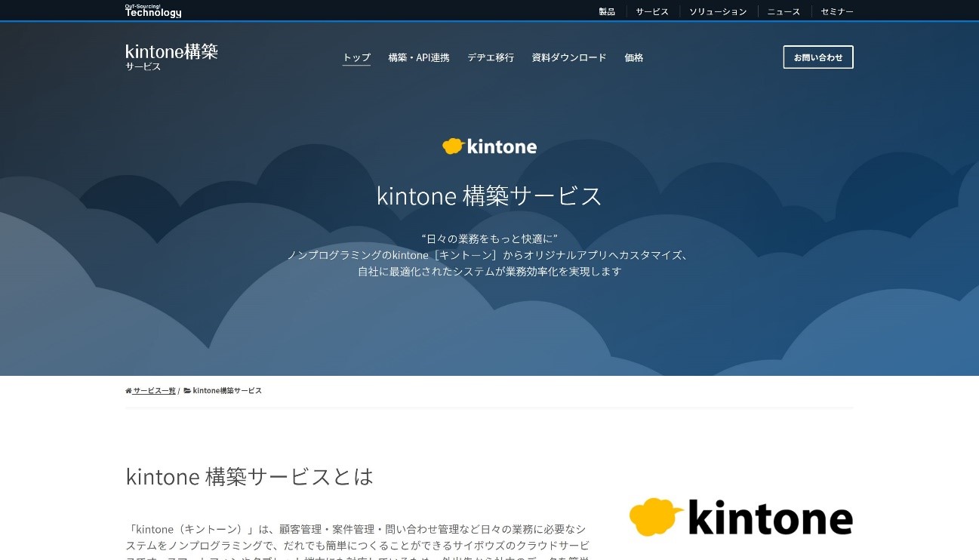The width and height of the screenshot is (979, 560).
Task: Open the 資料ダウンロード navigation item
Action: pos(569,57)
